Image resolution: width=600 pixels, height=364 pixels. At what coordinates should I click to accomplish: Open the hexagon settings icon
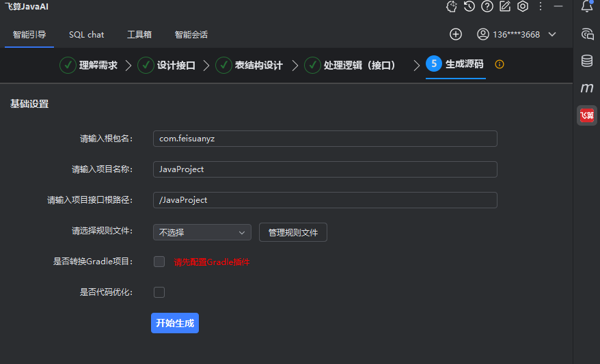523,7
